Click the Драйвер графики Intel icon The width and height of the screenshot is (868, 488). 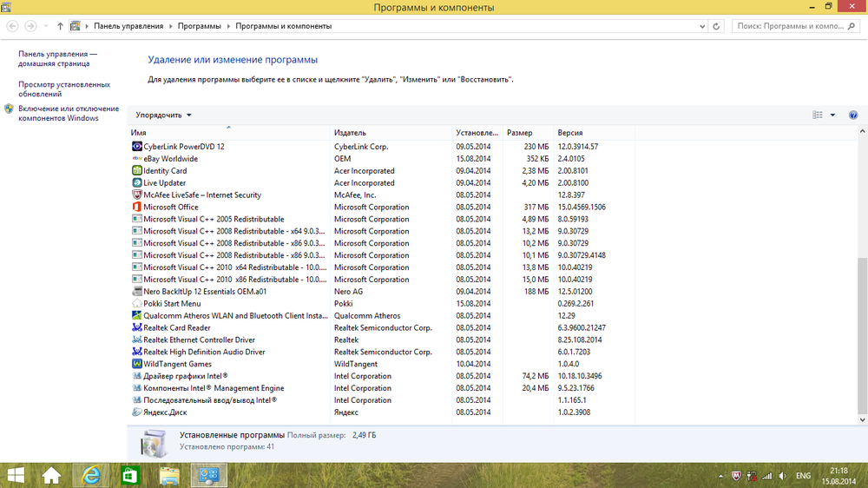tap(137, 376)
